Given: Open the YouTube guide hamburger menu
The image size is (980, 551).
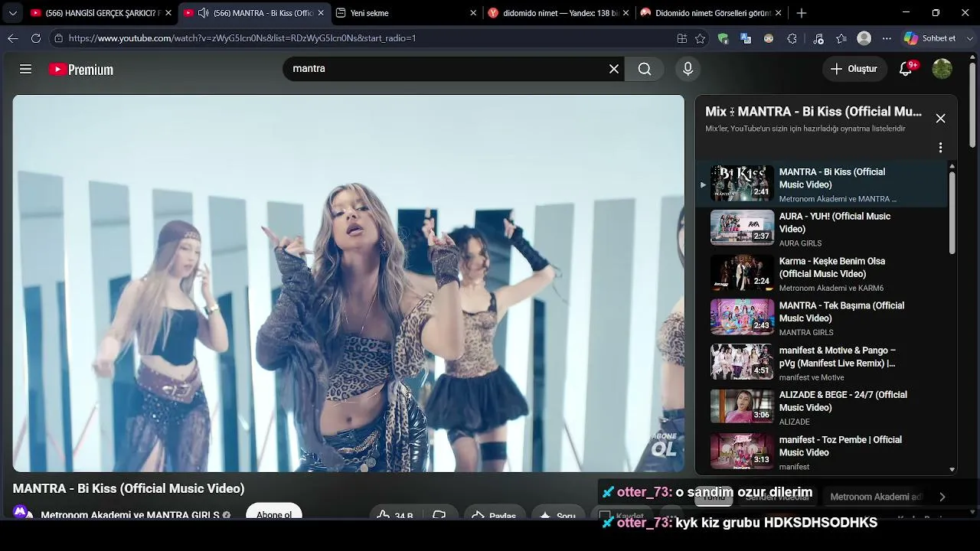Looking at the screenshot, I should tap(25, 69).
